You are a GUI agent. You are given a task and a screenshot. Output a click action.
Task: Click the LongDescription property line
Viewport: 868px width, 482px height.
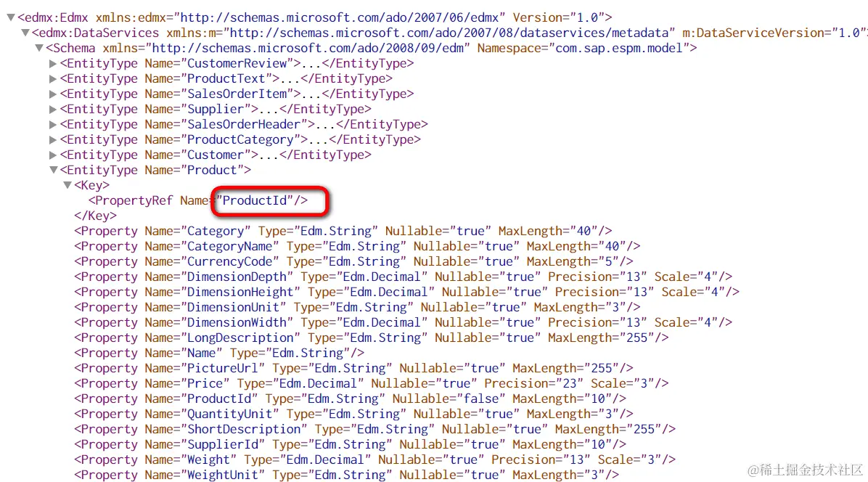pyautogui.click(x=372, y=338)
